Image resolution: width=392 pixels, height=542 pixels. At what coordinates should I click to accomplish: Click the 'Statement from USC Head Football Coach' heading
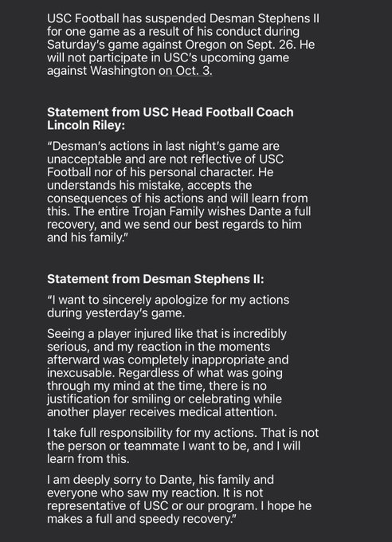171,112
